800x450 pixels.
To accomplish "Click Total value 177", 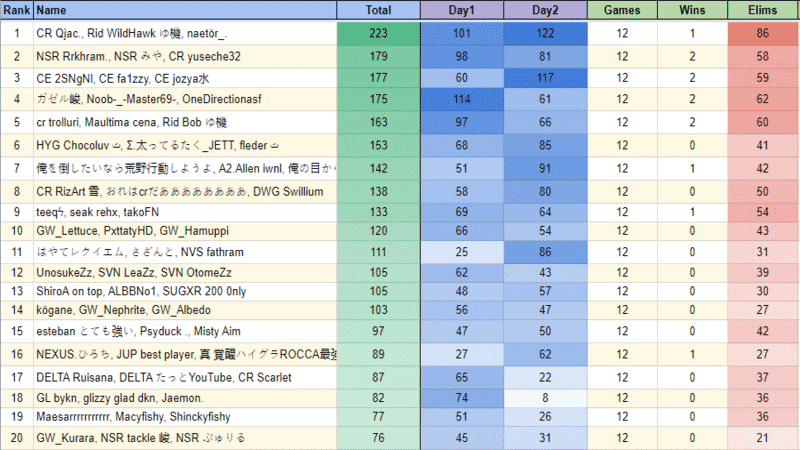I will coord(378,78).
